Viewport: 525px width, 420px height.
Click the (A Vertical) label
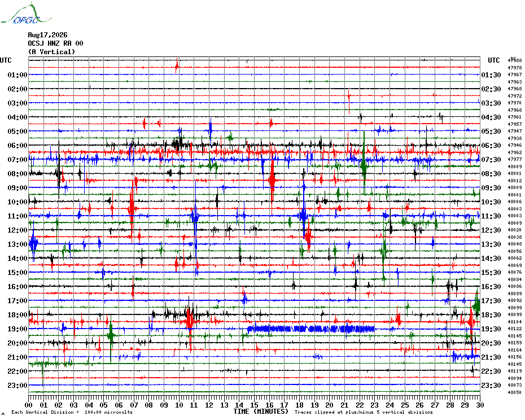51,51
